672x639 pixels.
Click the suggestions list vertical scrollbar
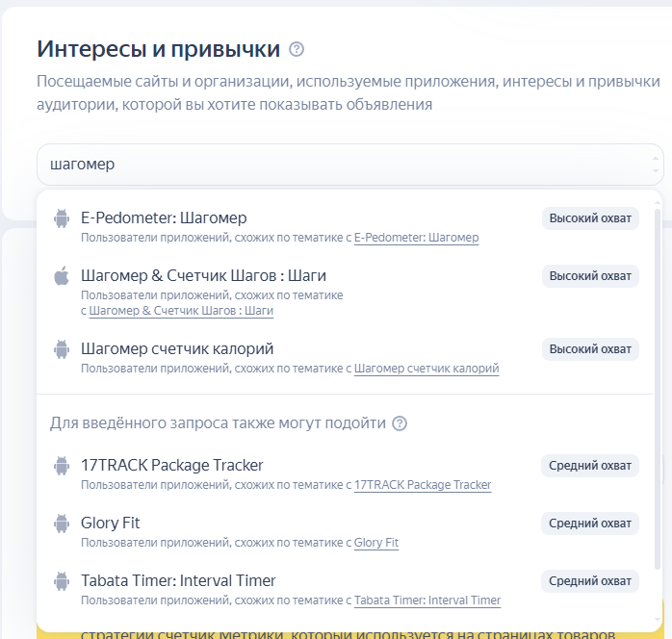(658, 389)
